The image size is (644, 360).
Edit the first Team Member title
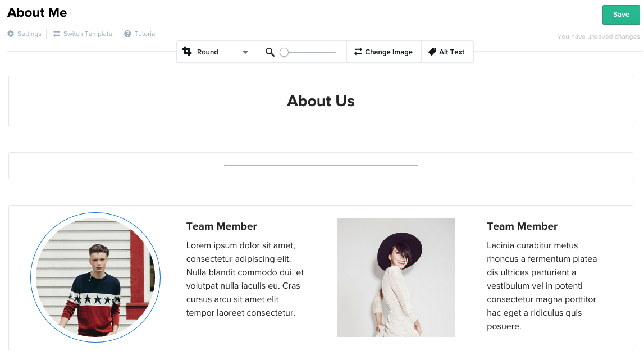click(221, 226)
